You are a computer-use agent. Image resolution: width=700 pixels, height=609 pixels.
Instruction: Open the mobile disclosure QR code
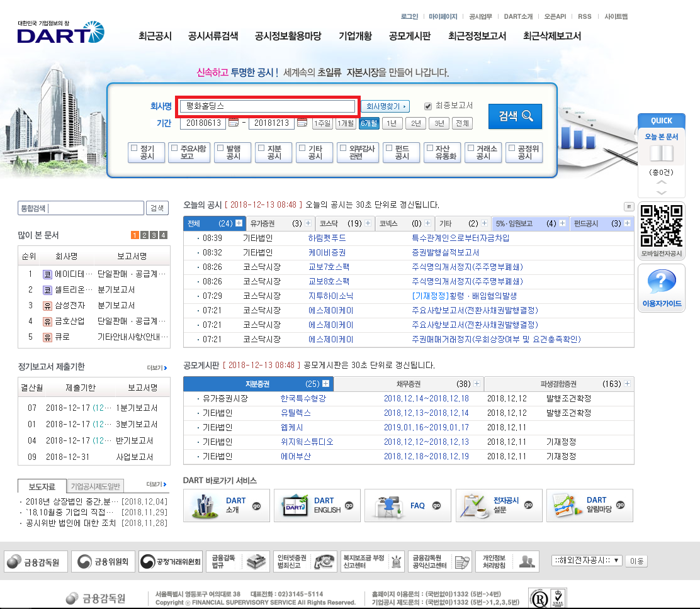point(661,226)
